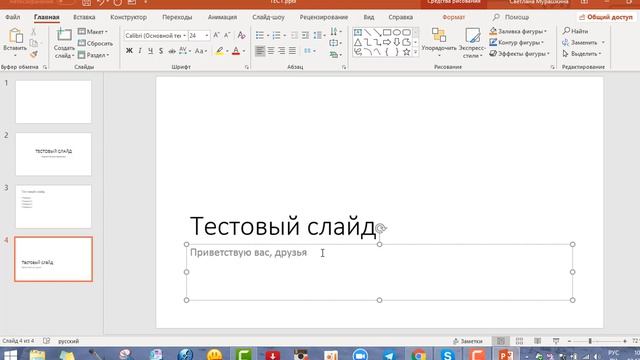Click the zoom slider handle
This screenshot has height=360, width=640.
590,341
